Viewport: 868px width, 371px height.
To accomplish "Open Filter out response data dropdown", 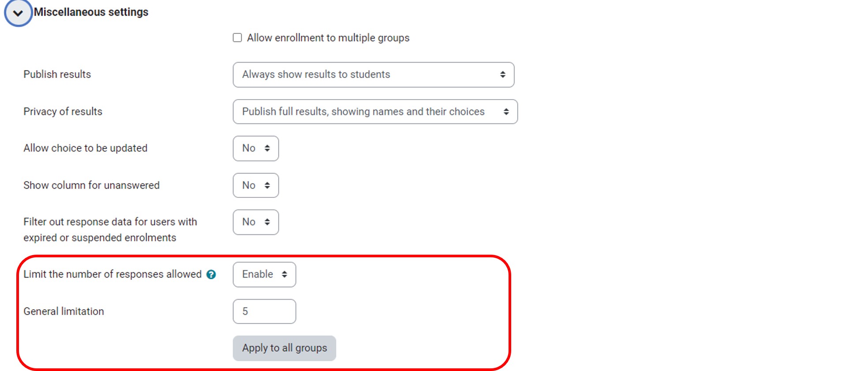I will point(256,222).
